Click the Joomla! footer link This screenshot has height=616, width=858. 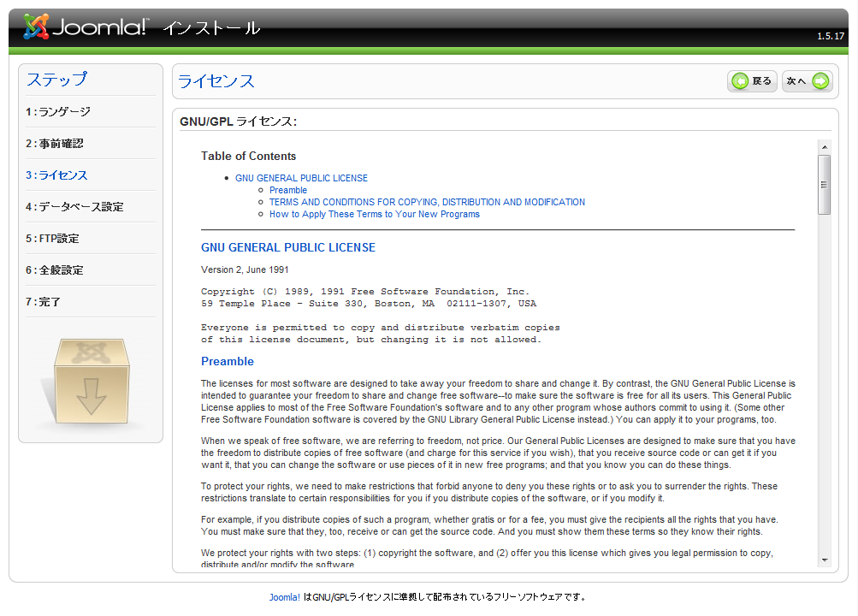[285, 597]
